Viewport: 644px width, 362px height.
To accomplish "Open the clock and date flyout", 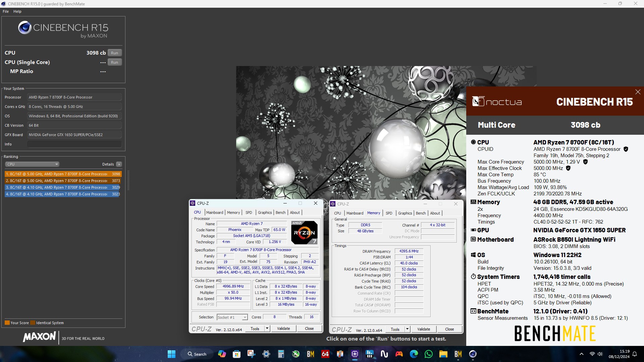I will tap(619, 354).
